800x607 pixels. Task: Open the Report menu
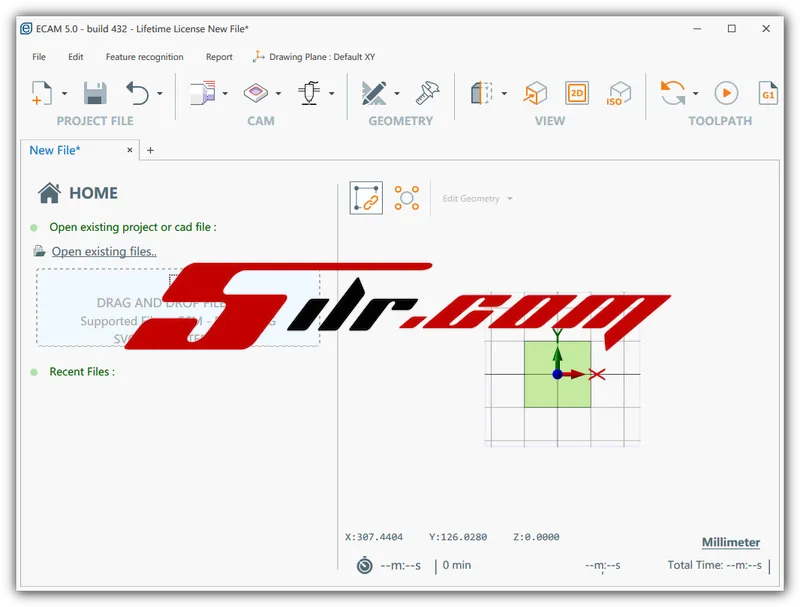tap(219, 57)
